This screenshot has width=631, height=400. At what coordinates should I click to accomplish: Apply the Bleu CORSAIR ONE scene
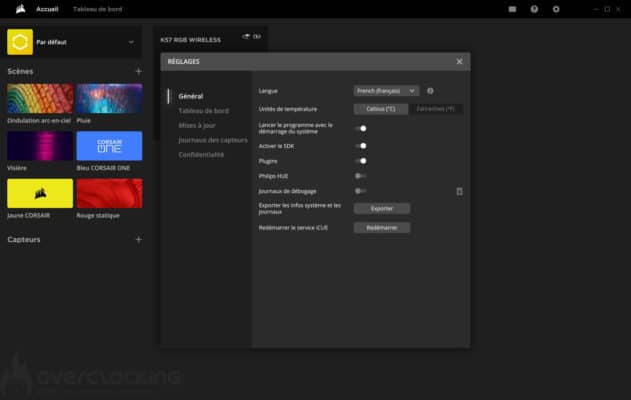tap(109, 146)
